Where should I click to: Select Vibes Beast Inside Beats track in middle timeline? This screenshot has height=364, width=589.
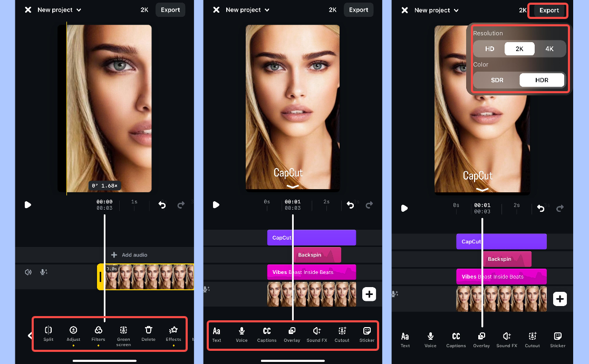click(312, 272)
